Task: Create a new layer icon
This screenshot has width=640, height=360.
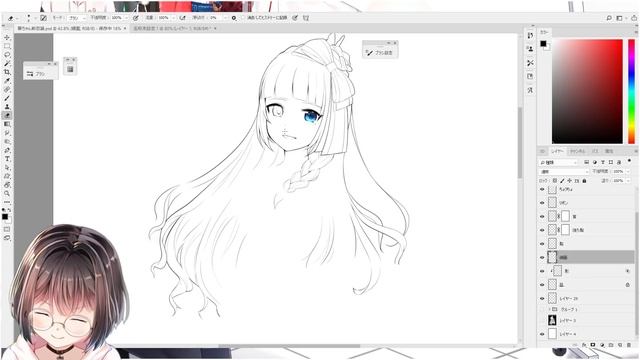Action: click(x=620, y=345)
